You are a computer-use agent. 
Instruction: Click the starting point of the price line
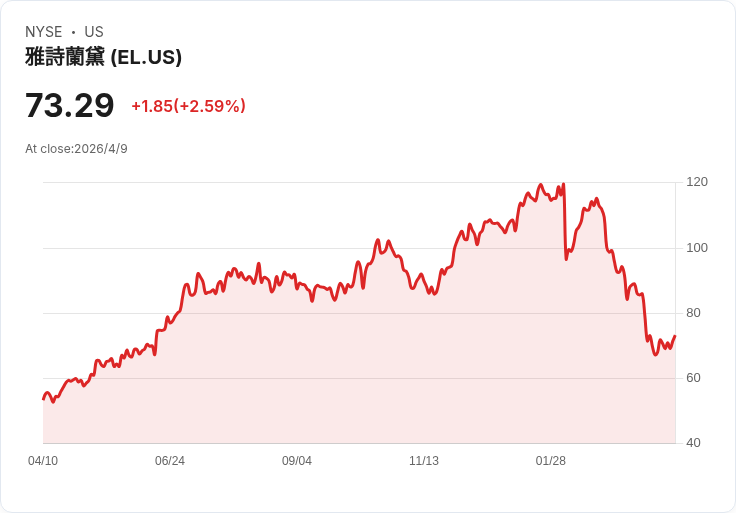tap(43, 399)
